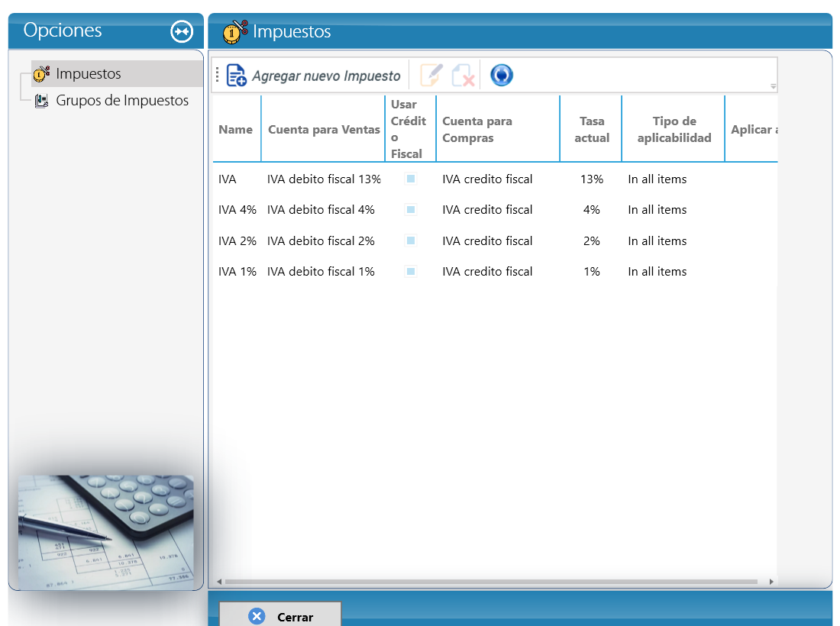Click the add-document icon for new Impuesto
Image resolution: width=840 pixels, height=626 pixels.
pos(236,75)
